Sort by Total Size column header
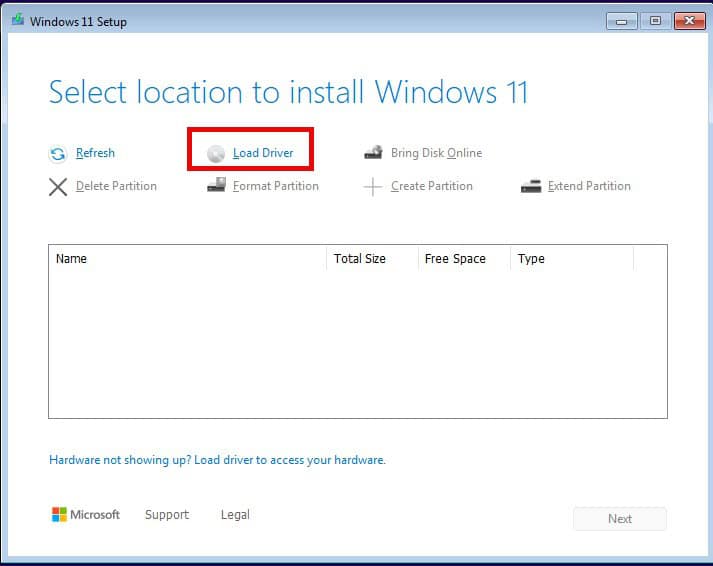This screenshot has width=713, height=566. tap(372, 259)
